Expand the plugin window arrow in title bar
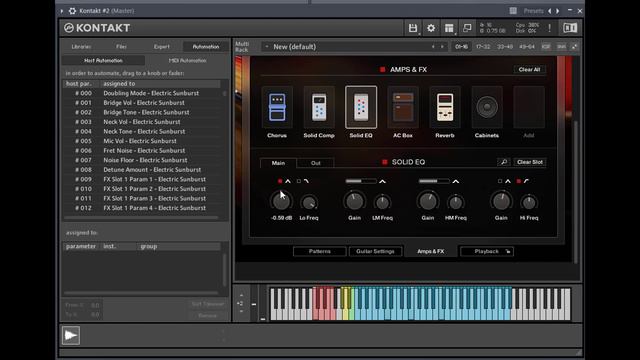The image size is (640, 360). click(62, 11)
